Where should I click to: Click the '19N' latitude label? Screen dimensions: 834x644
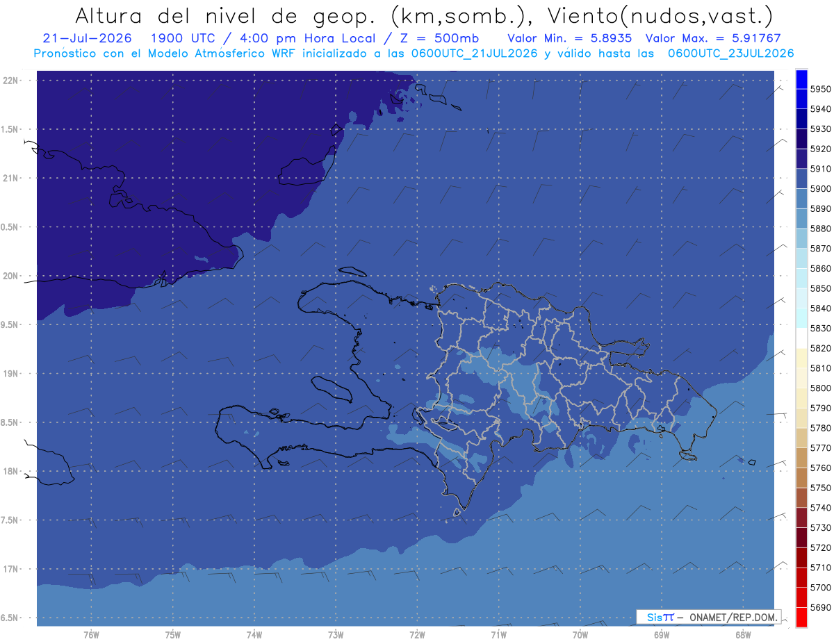(x=10, y=374)
